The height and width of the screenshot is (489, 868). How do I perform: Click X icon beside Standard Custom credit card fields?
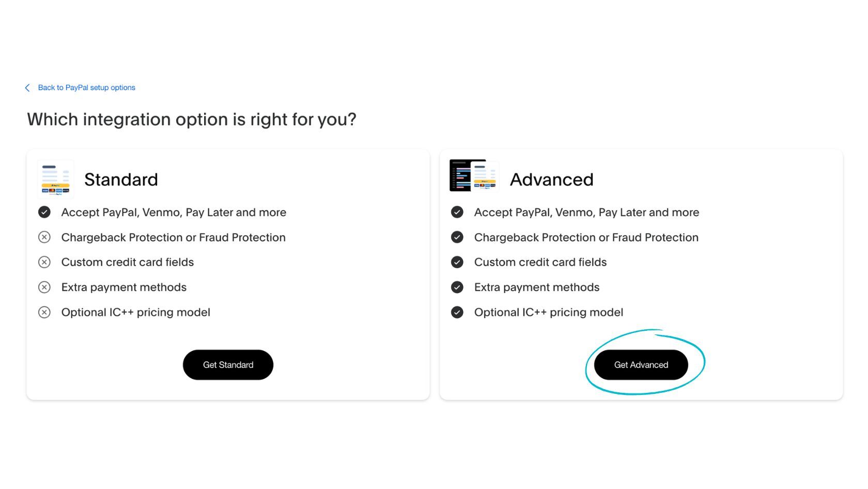[44, 262]
